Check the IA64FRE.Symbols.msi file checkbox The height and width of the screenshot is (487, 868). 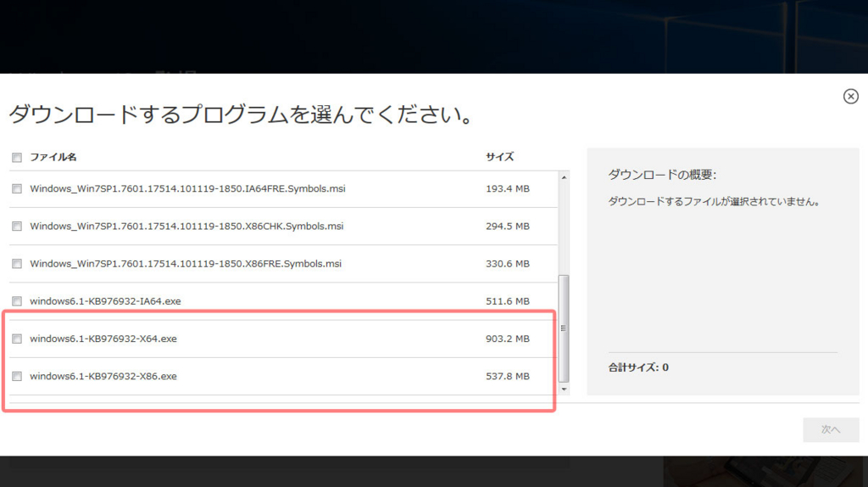pos(17,189)
